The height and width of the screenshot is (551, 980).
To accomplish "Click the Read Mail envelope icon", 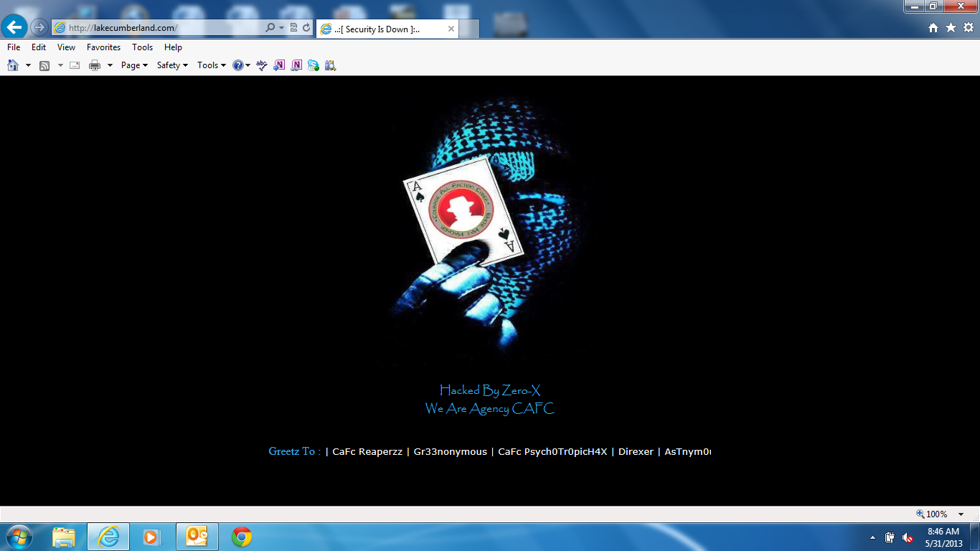I will pyautogui.click(x=75, y=65).
